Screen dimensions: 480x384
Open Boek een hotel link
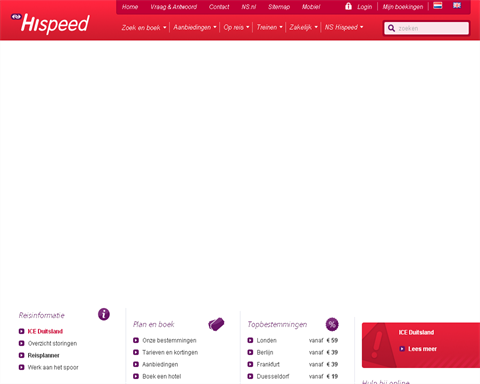(162, 376)
